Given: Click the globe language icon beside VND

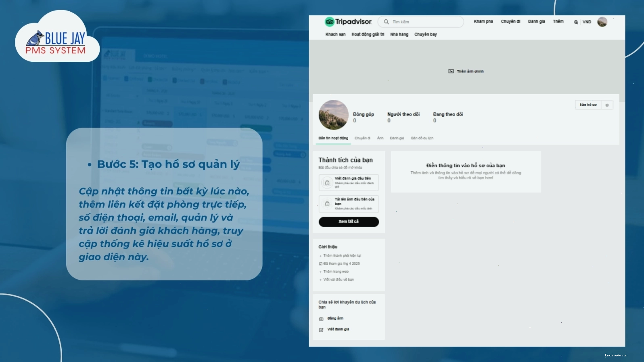Looking at the screenshot, I should (576, 22).
